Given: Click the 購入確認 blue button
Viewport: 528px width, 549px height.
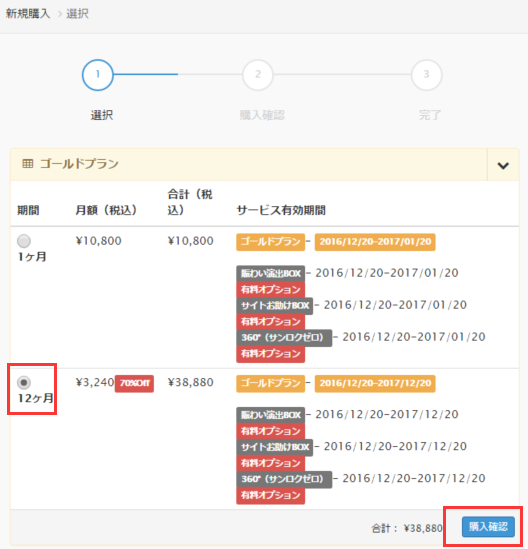Looking at the screenshot, I should click(488, 527).
